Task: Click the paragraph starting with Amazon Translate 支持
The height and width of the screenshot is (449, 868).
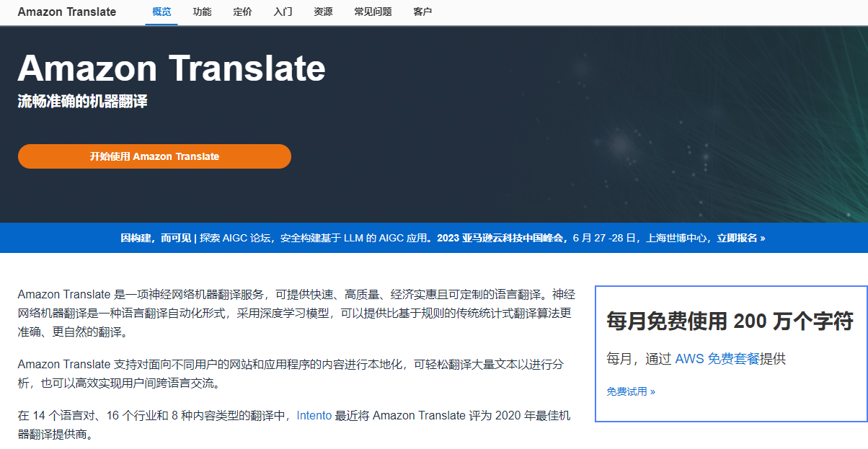Action: pyautogui.click(x=291, y=374)
